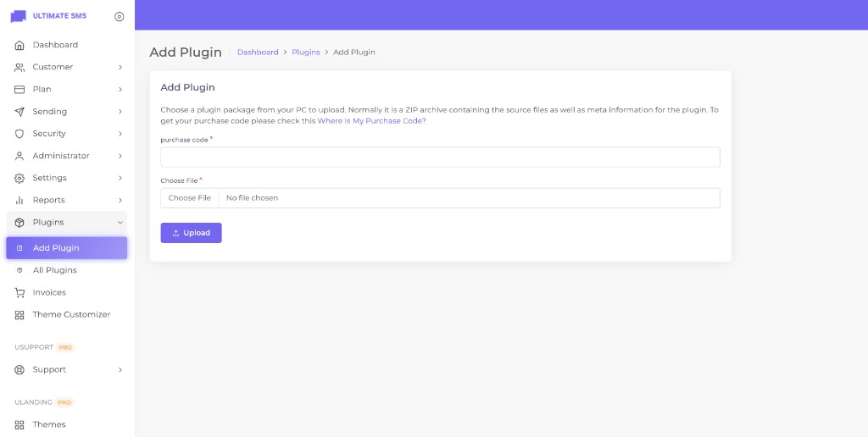Viewport: 868px width, 437px height.
Task: Focus the purchase code input field
Action: click(440, 157)
